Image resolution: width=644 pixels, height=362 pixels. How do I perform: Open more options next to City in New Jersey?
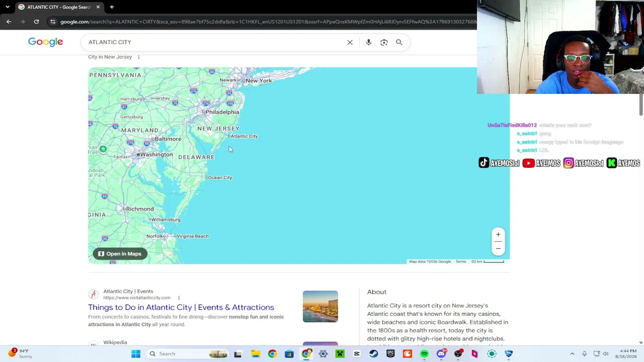[x=138, y=57]
